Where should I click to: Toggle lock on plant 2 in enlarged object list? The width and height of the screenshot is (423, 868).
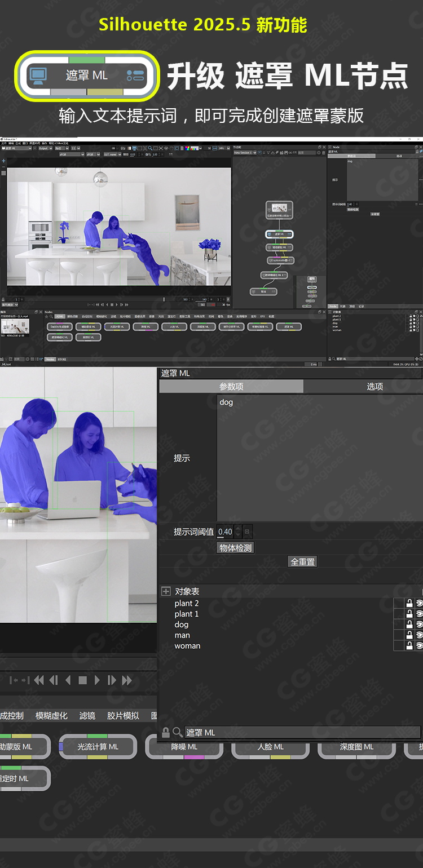(x=409, y=603)
